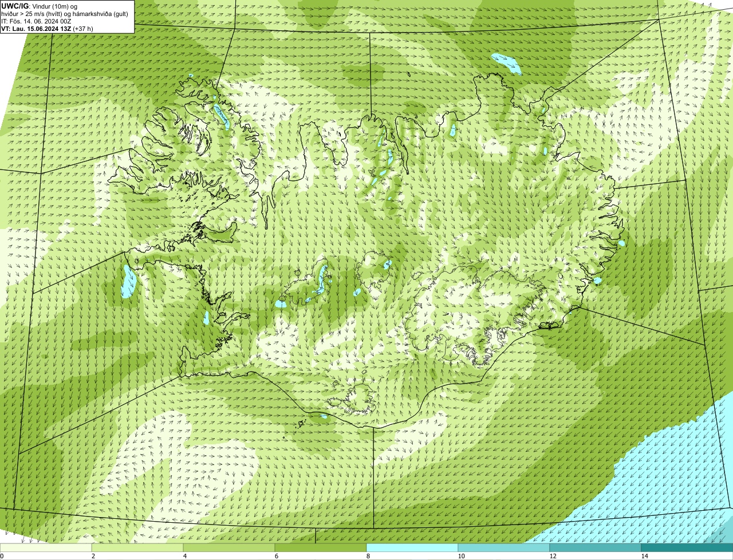
Task: Click the initial time "IT: Fös. 14. 06. 2024 00Z"
Action: tap(36, 21)
